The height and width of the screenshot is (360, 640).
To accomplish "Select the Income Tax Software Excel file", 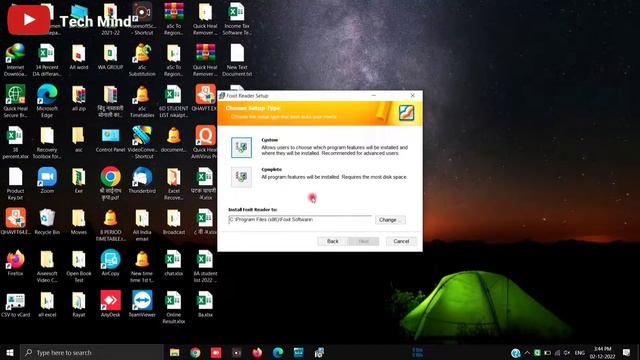I will pos(237,19).
